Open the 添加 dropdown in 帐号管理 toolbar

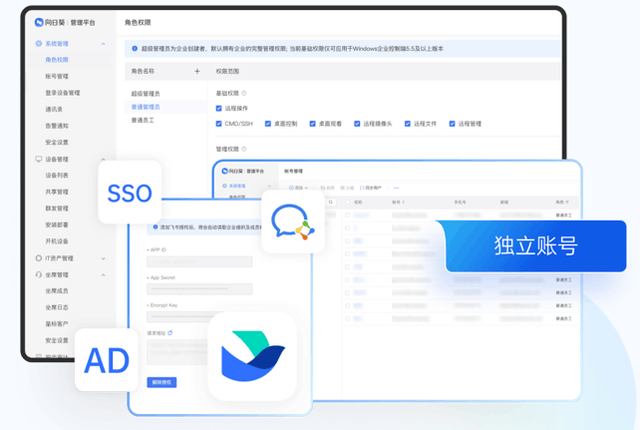(x=298, y=188)
